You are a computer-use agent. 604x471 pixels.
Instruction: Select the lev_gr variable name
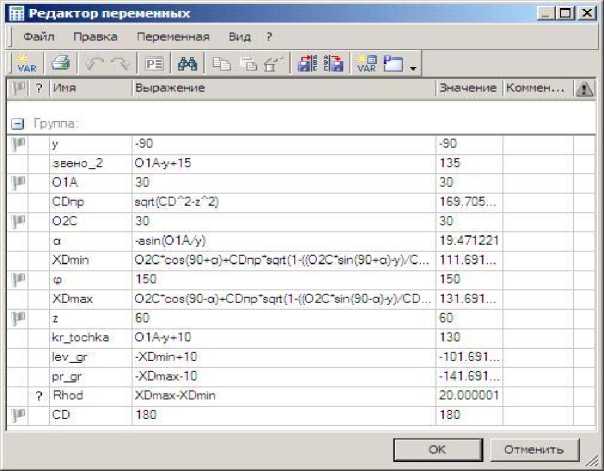[70, 357]
